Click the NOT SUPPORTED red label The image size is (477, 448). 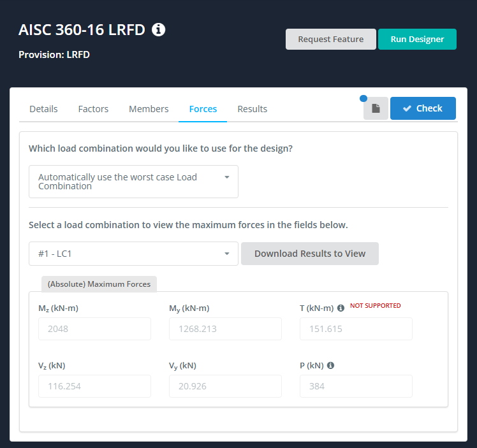(x=376, y=305)
